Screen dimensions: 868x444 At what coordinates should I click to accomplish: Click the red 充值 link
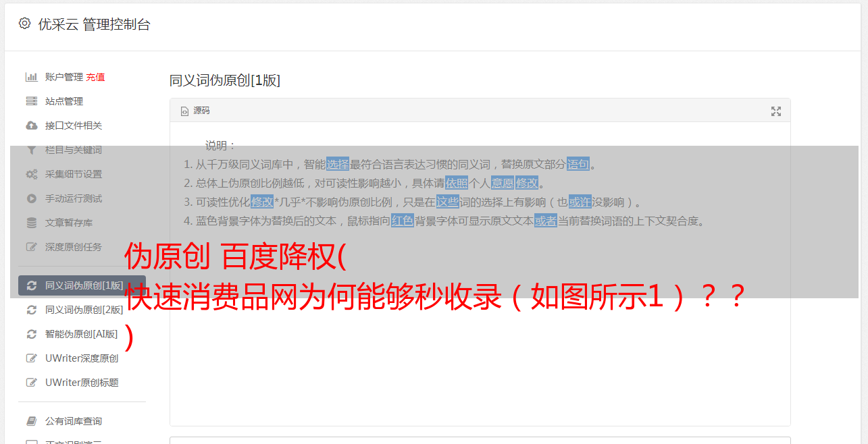pyautogui.click(x=95, y=77)
